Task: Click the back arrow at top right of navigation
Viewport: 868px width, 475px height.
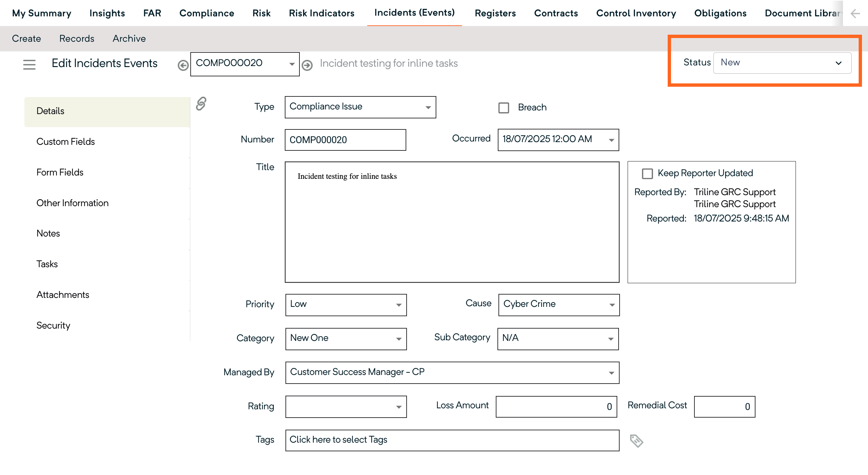Action: click(855, 13)
